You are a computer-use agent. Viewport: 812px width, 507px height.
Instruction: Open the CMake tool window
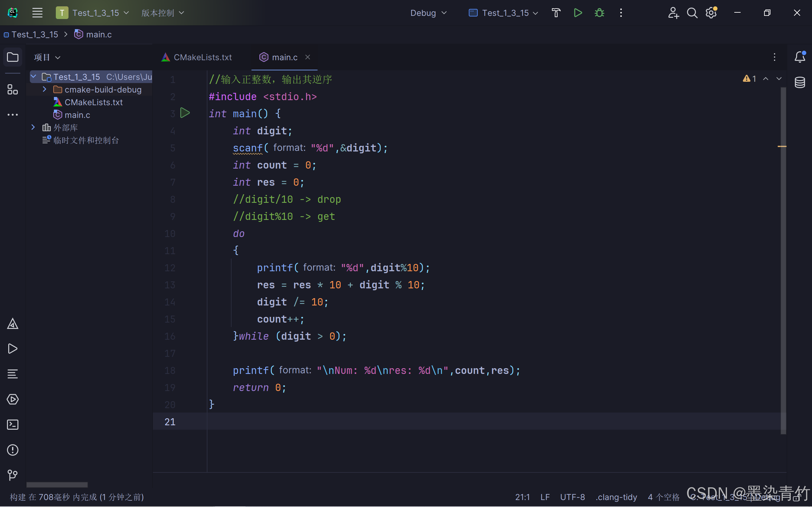(x=12, y=324)
